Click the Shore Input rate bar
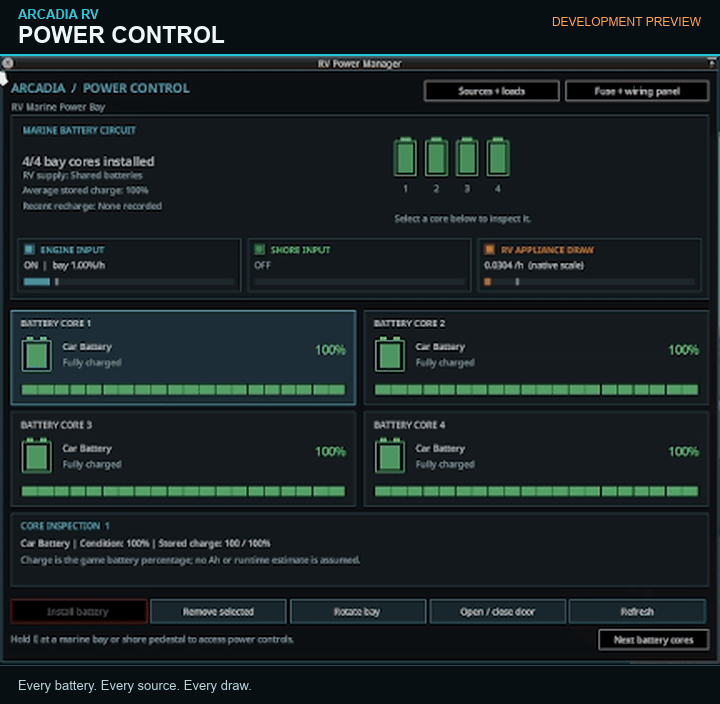The height and width of the screenshot is (704, 720). pos(360,282)
